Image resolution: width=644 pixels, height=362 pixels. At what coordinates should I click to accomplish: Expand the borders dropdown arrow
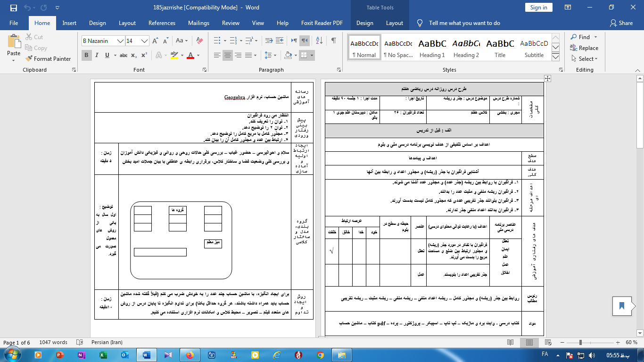pos(312,55)
